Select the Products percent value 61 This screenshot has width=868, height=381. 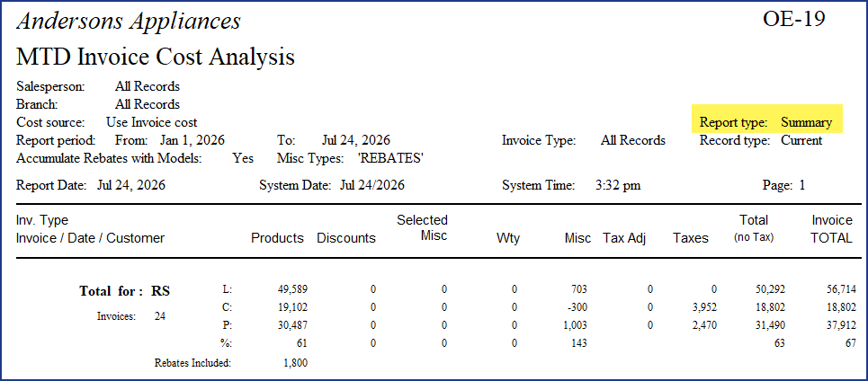[x=301, y=344]
